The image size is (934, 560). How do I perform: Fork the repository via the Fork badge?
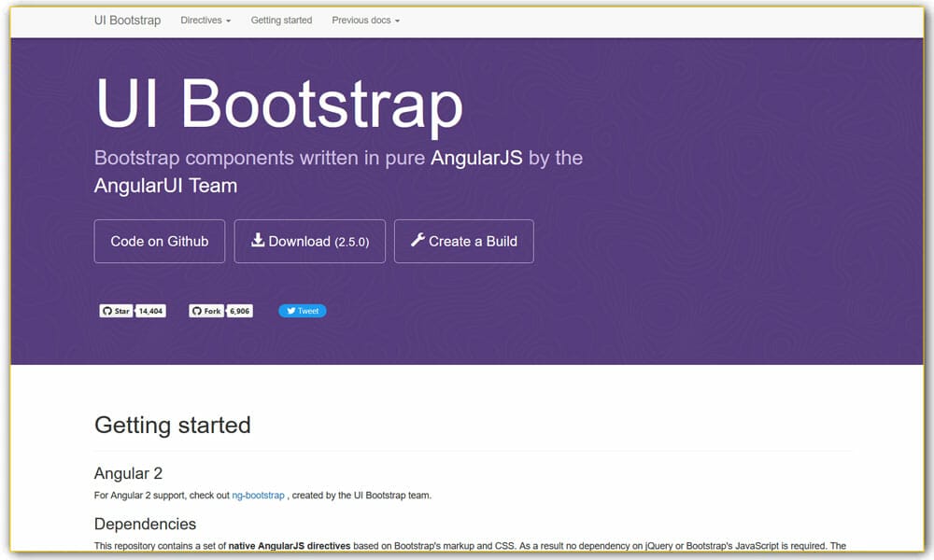[212, 310]
